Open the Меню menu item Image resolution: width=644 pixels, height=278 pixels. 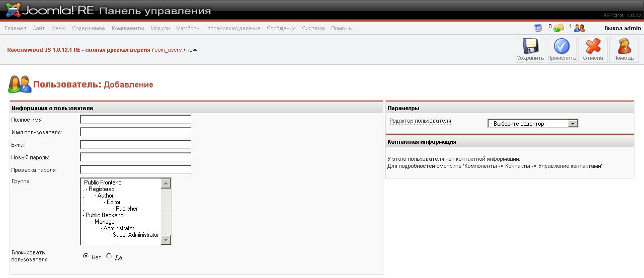coord(58,28)
